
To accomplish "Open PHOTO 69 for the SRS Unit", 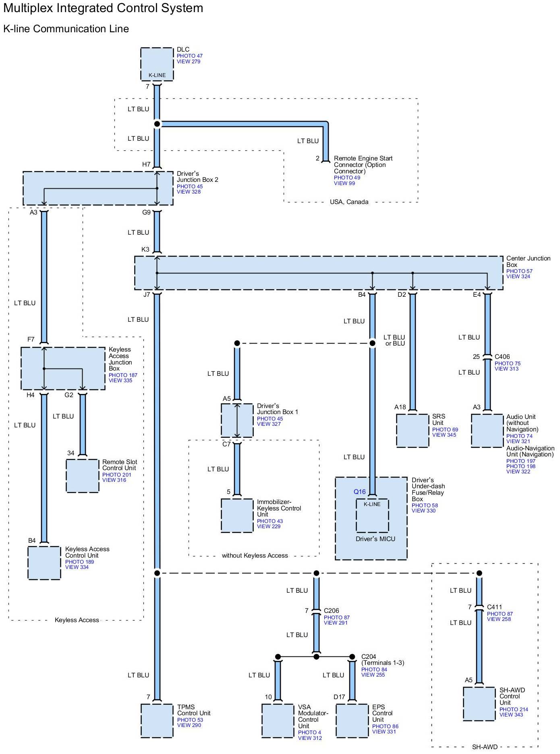I will tap(445, 430).
